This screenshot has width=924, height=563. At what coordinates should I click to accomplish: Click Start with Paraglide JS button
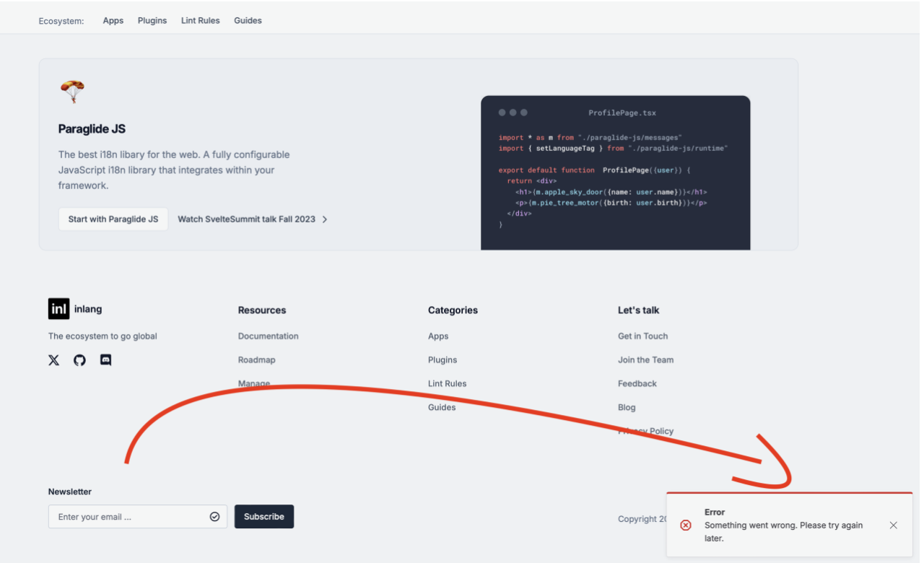[113, 219]
